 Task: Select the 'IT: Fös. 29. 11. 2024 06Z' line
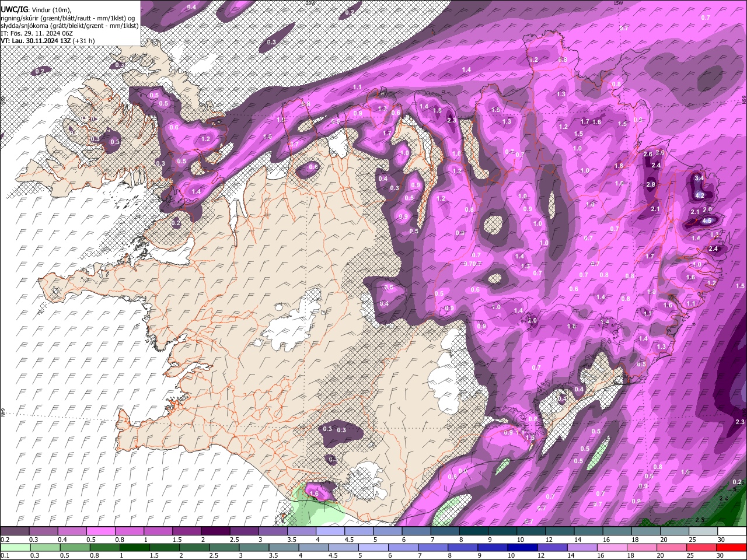37,33
